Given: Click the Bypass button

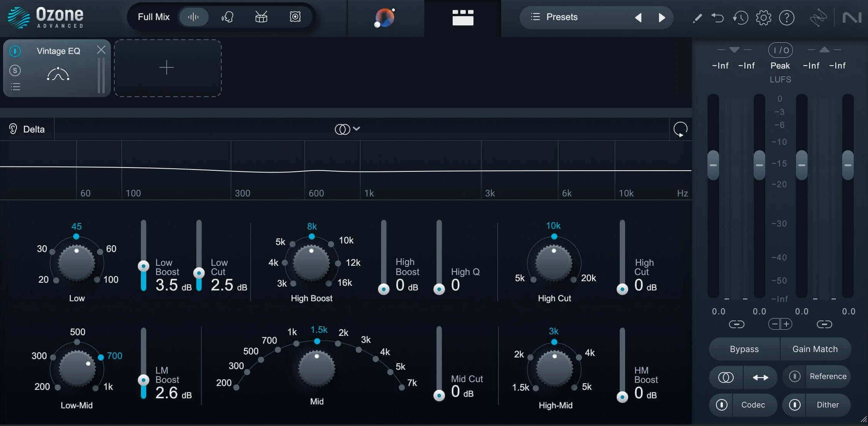Looking at the screenshot, I should click(x=744, y=349).
